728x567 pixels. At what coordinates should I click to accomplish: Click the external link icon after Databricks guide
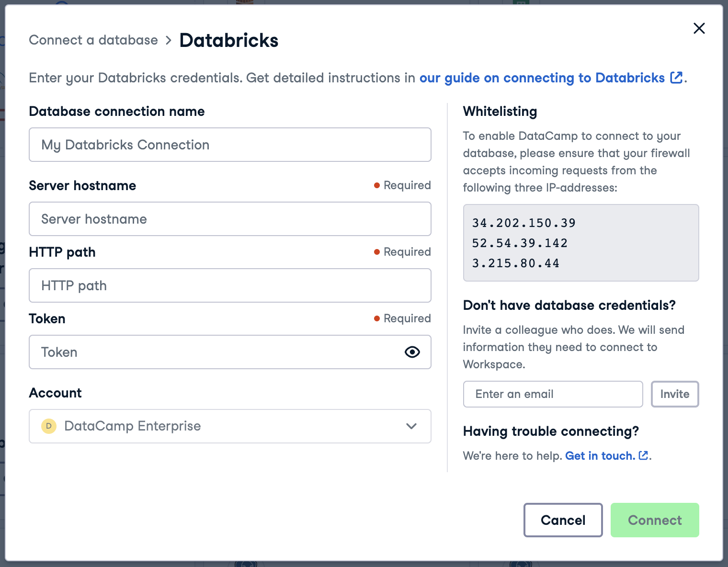[x=676, y=78]
